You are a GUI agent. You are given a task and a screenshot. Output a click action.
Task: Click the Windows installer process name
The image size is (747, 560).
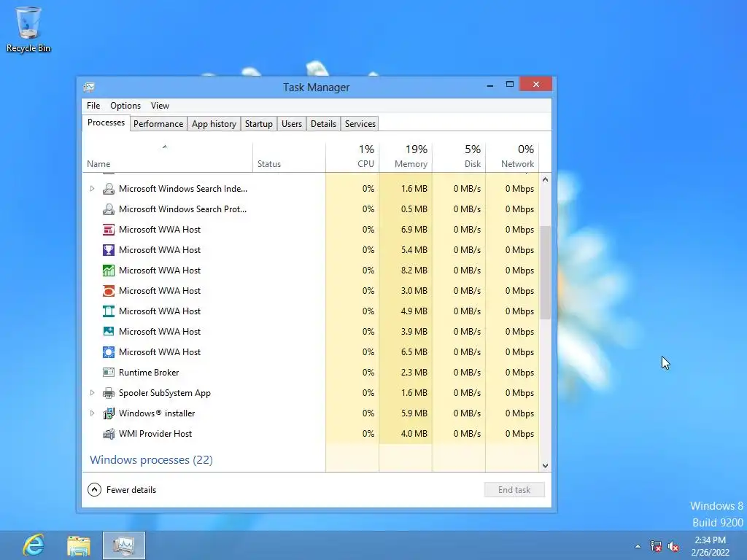click(157, 413)
